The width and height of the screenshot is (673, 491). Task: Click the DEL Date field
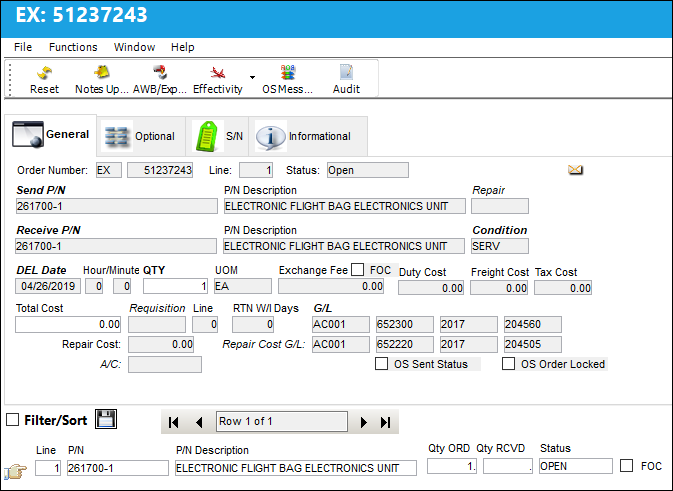pyautogui.click(x=48, y=286)
